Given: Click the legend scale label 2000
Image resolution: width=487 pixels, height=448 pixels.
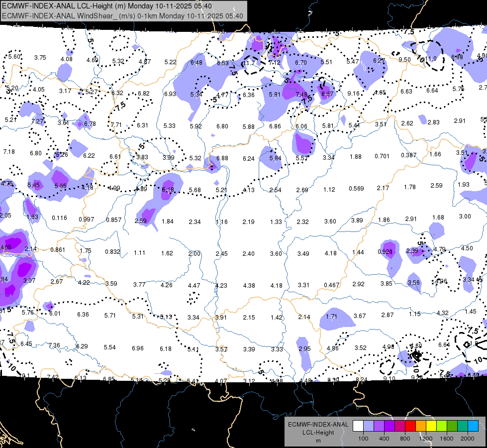Looking at the screenshot, I should pos(468,439).
